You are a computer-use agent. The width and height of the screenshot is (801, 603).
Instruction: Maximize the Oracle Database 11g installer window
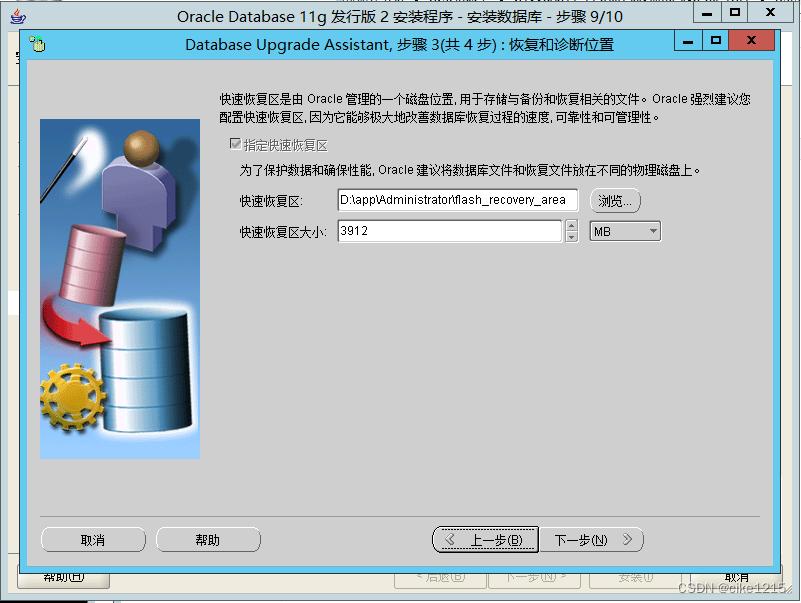(735, 13)
